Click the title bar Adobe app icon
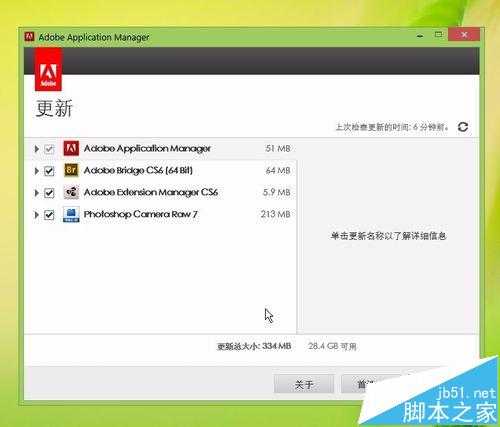The height and width of the screenshot is (427, 500). click(30, 36)
